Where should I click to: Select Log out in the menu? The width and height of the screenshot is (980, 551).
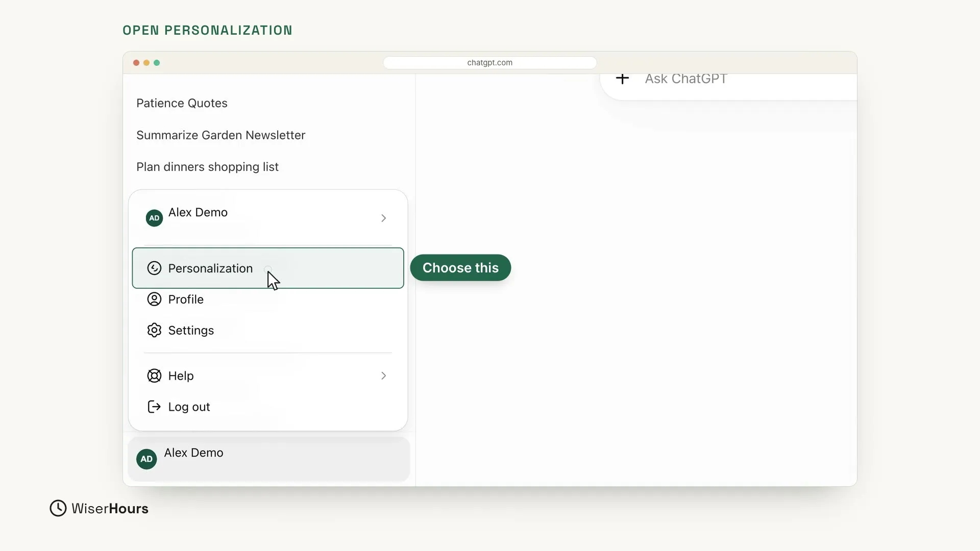tap(268, 407)
